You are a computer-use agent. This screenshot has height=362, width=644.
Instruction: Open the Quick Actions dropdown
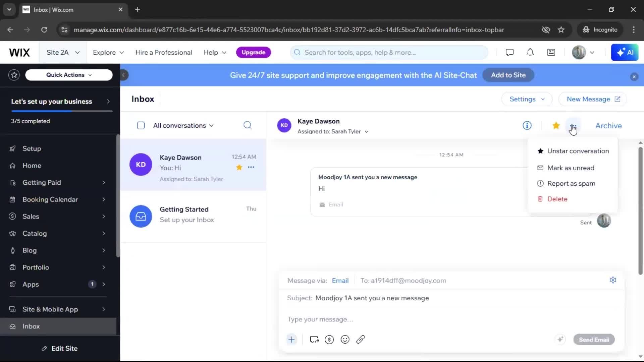pos(69,75)
